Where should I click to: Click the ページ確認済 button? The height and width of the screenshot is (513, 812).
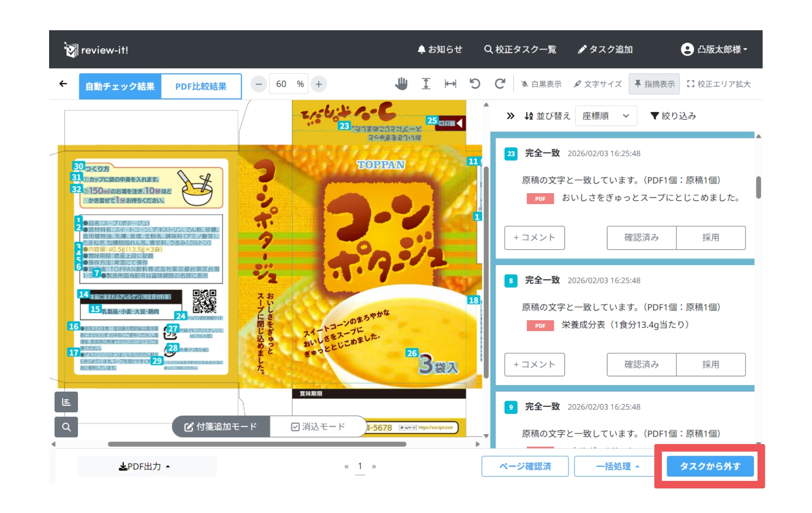click(525, 467)
